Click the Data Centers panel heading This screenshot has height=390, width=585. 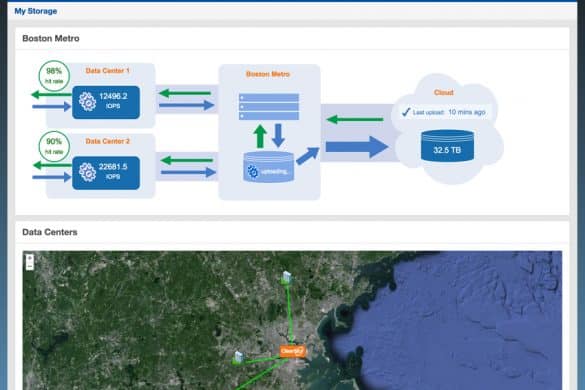(50, 232)
